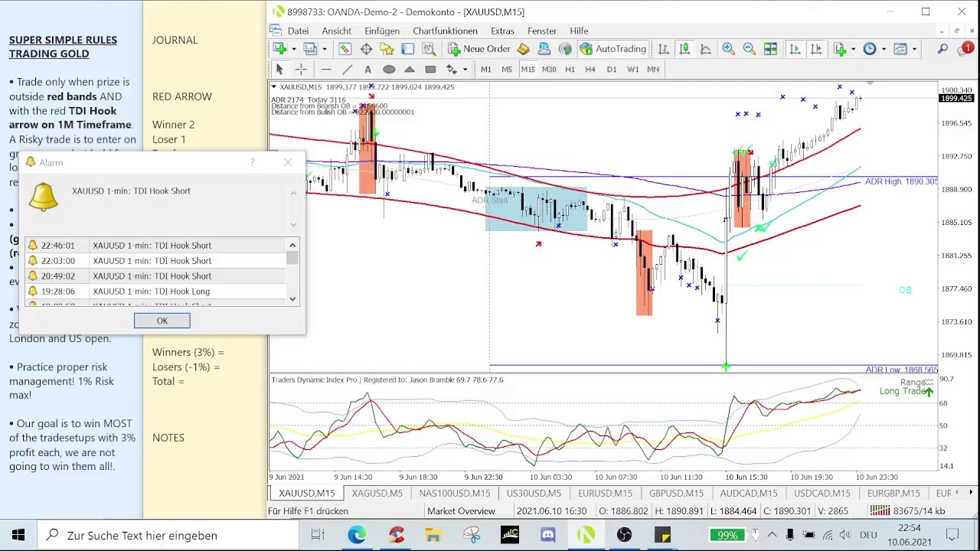Switch chart to M1 timeframe
The width and height of the screenshot is (980, 551).
click(x=485, y=70)
